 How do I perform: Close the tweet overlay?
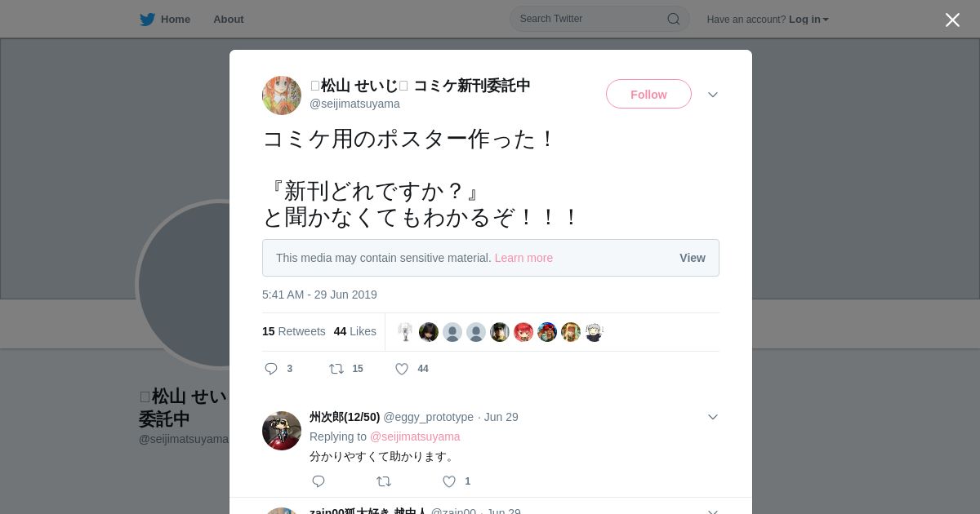[952, 20]
